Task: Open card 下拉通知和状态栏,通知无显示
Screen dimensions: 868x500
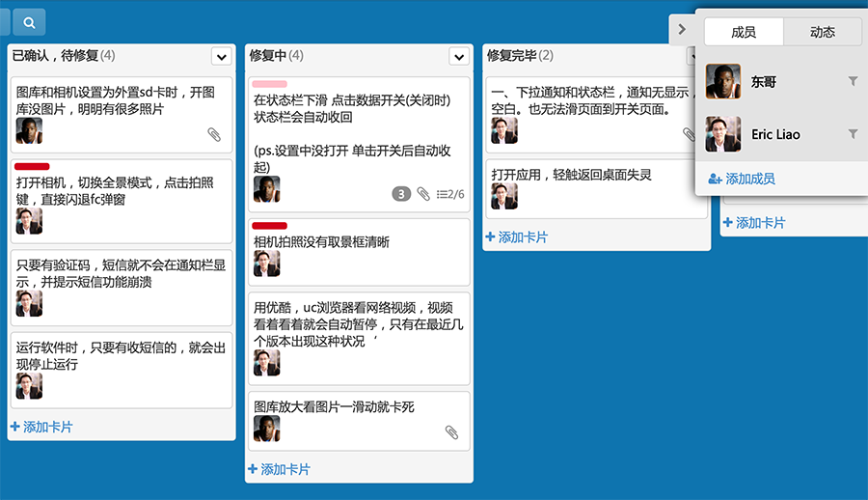Action: pos(590,115)
